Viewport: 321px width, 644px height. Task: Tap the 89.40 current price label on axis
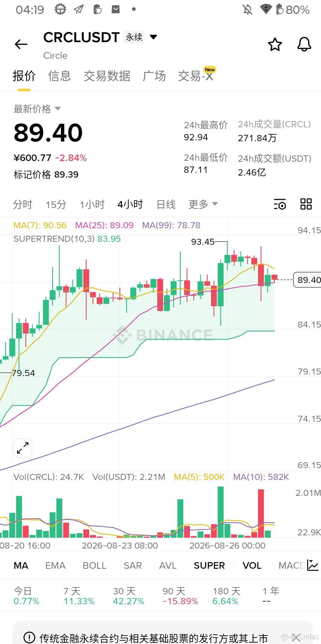click(x=307, y=280)
